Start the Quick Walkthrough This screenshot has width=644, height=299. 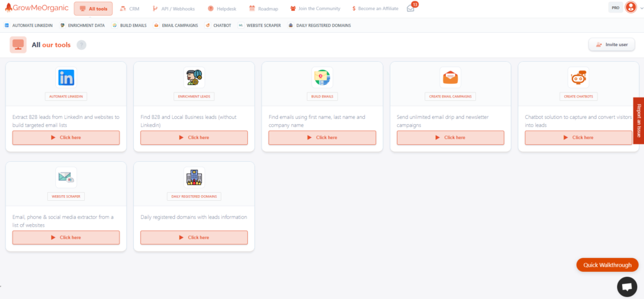click(x=607, y=265)
